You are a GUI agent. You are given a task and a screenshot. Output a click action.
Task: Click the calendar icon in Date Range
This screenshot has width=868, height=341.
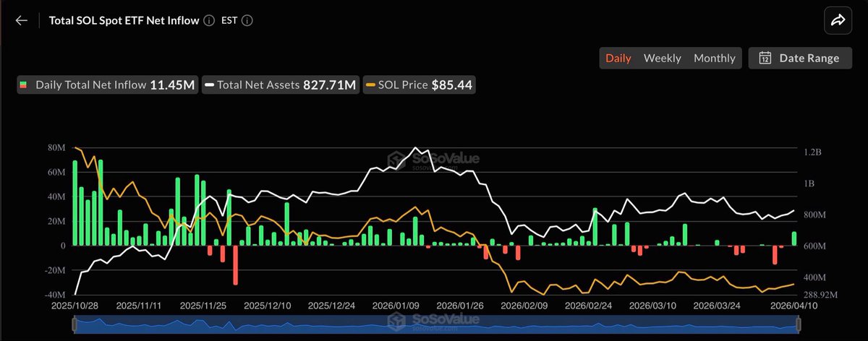[x=765, y=59]
